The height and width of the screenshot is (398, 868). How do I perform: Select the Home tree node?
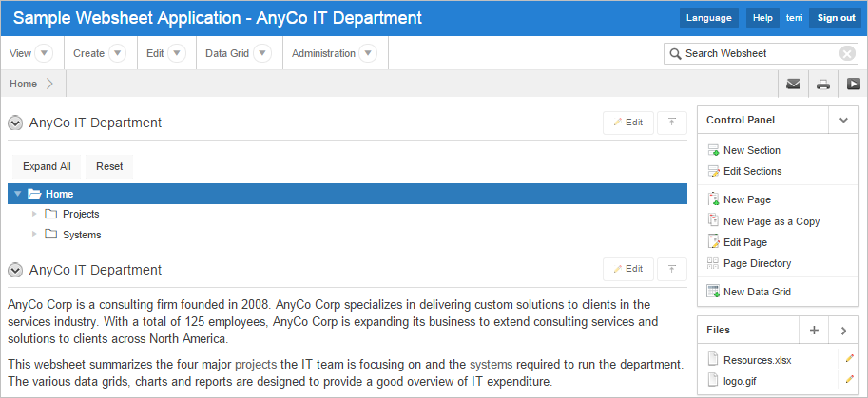(x=59, y=194)
